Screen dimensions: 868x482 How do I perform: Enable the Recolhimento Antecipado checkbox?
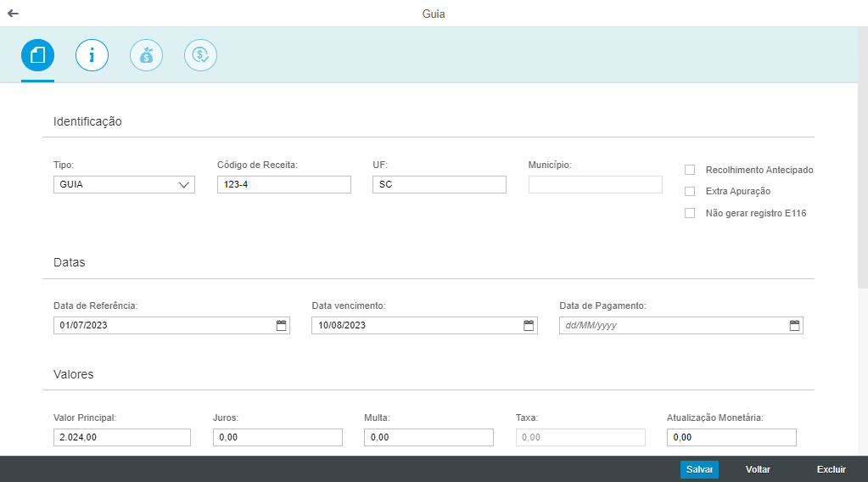click(690, 170)
